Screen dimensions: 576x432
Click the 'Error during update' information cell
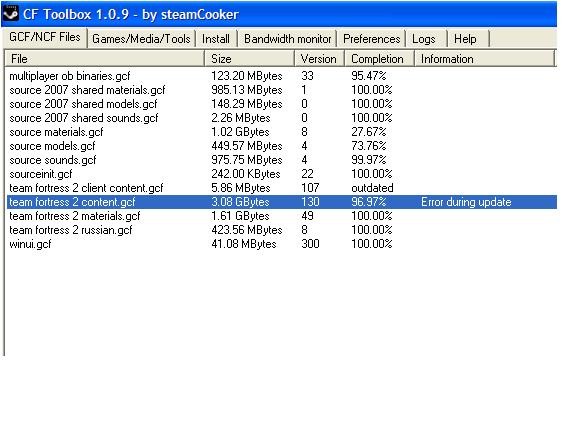point(466,202)
